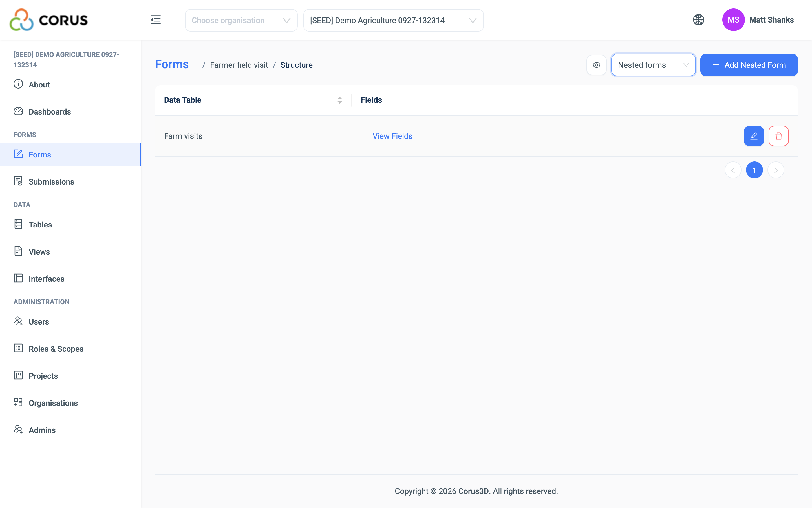Open Interfaces in sidebar

click(x=70, y=279)
